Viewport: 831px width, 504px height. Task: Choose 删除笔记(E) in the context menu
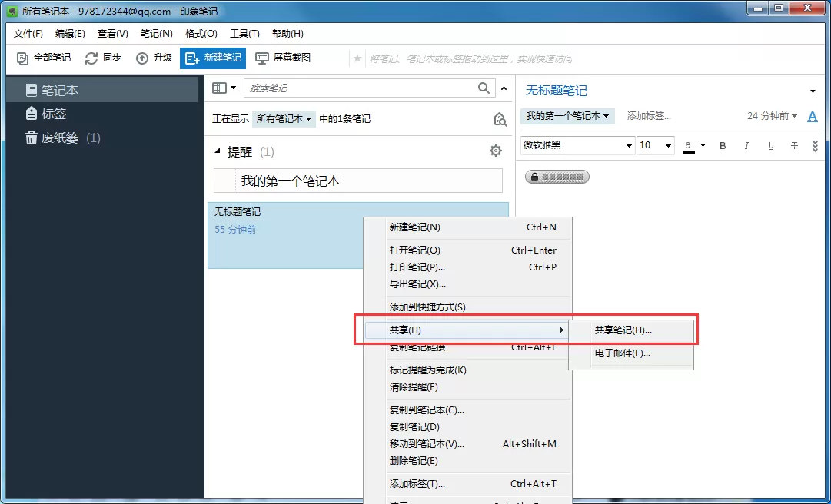[x=467, y=461]
